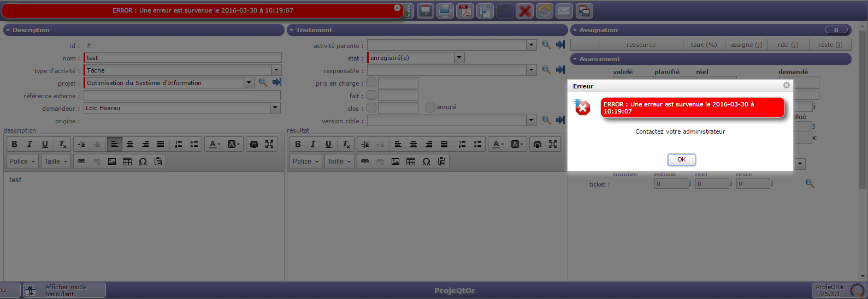This screenshot has height=299, width=868.
Task: Open the 'état' dropdown arrow
Action: point(459,57)
